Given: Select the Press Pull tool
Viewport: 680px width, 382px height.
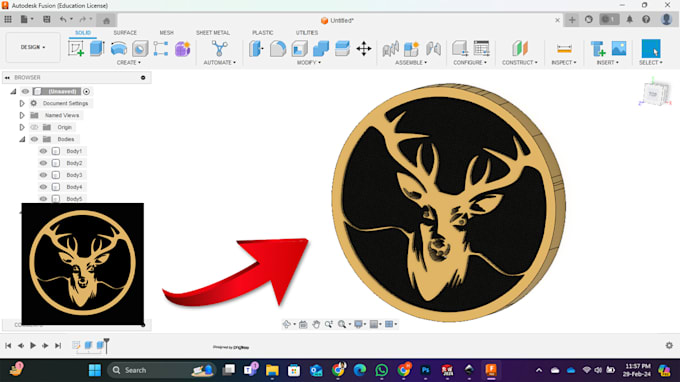Looking at the screenshot, I should coord(256,48).
